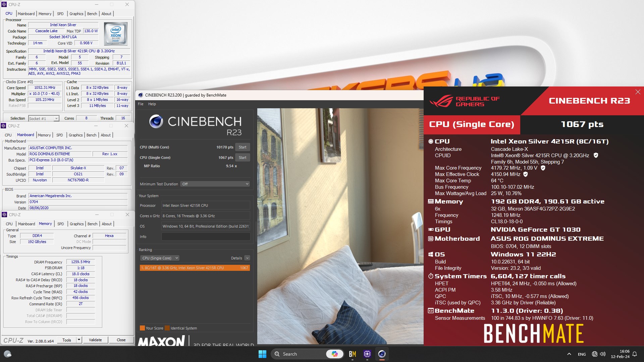
Task: Click the Core Speed value 1052.31 MHz
Action: click(45, 88)
